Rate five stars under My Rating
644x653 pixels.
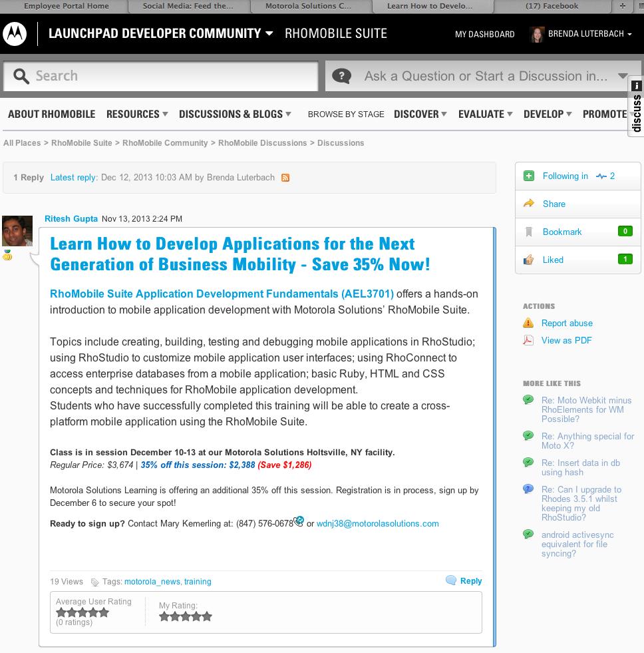tap(207, 616)
